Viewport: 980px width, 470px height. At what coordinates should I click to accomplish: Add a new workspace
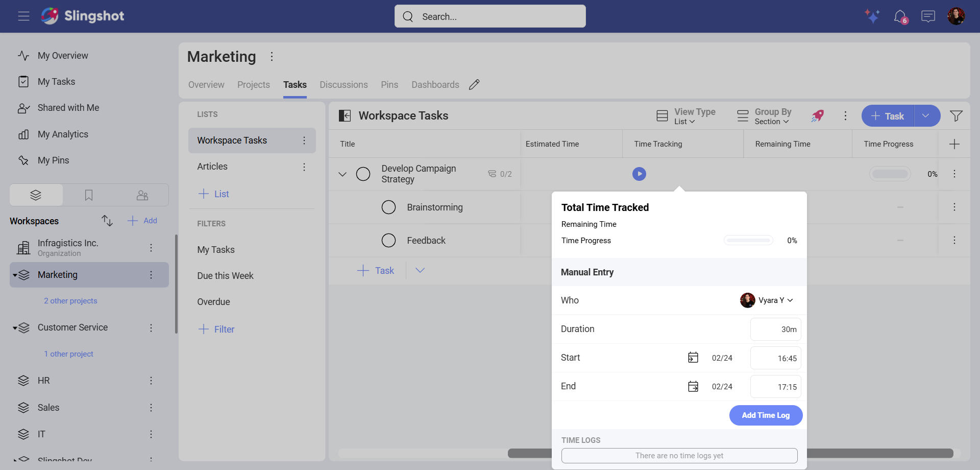point(142,221)
